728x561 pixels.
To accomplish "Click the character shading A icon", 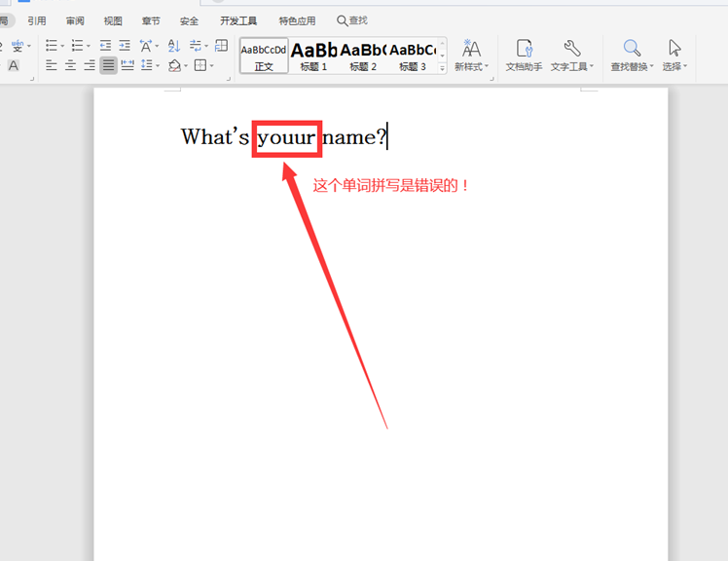I will (14, 65).
